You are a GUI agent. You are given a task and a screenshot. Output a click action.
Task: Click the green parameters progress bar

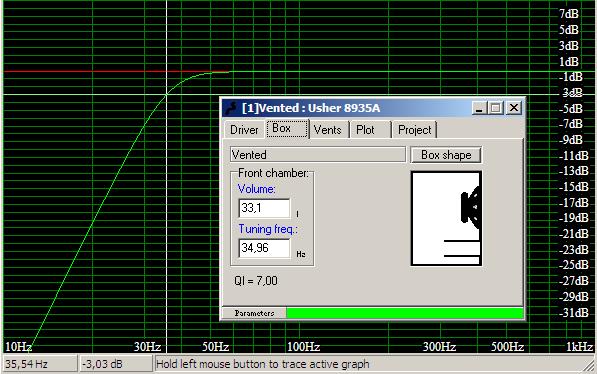pos(405,313)
